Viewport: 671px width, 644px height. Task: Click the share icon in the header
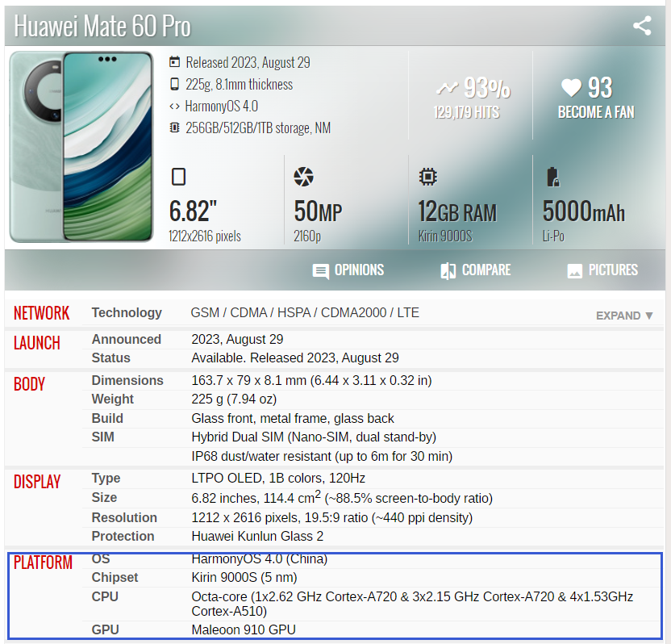tap(642, 26)
